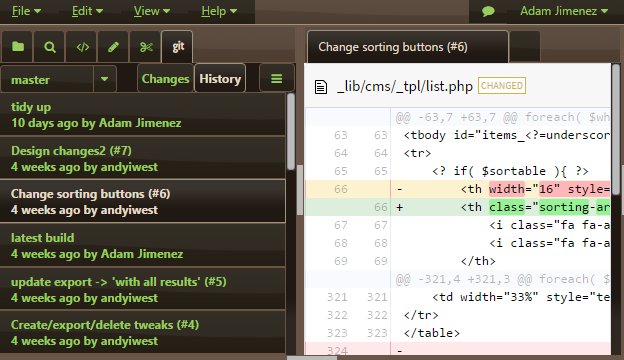
Task: Open the Edit menu
Action: click(87, 11)
